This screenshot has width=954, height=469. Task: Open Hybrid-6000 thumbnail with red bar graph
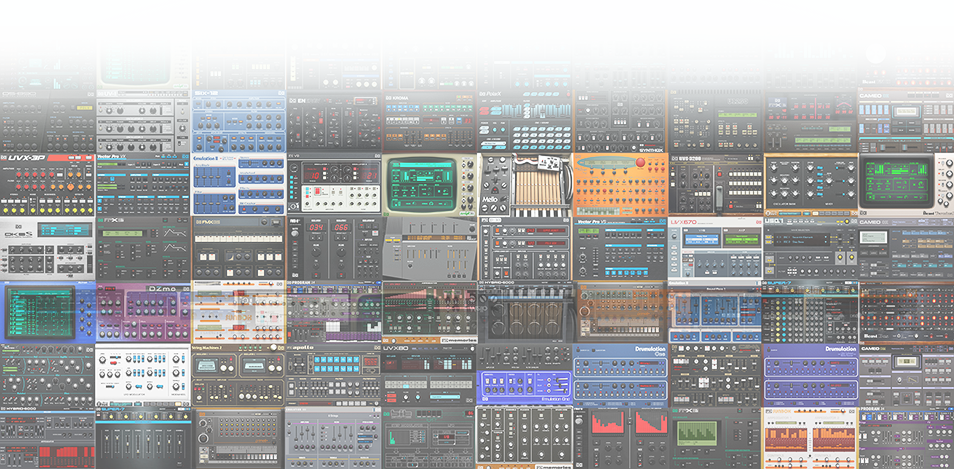pos(47,438)
